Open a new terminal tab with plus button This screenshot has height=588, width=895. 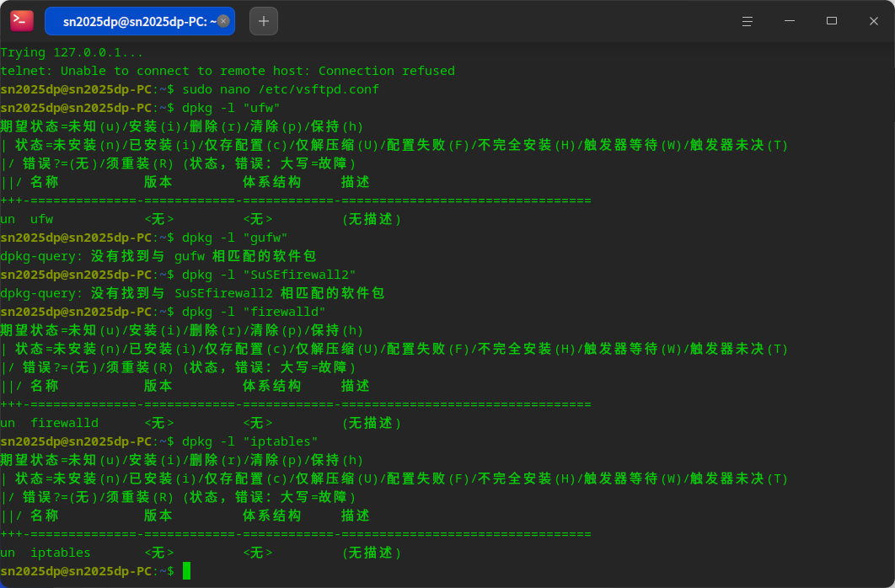point(264,21)
